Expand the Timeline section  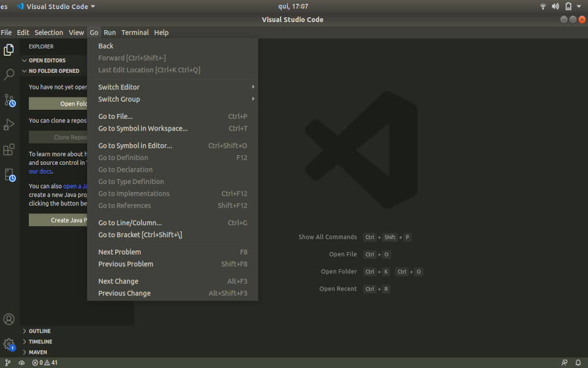[x=40, y=342]
